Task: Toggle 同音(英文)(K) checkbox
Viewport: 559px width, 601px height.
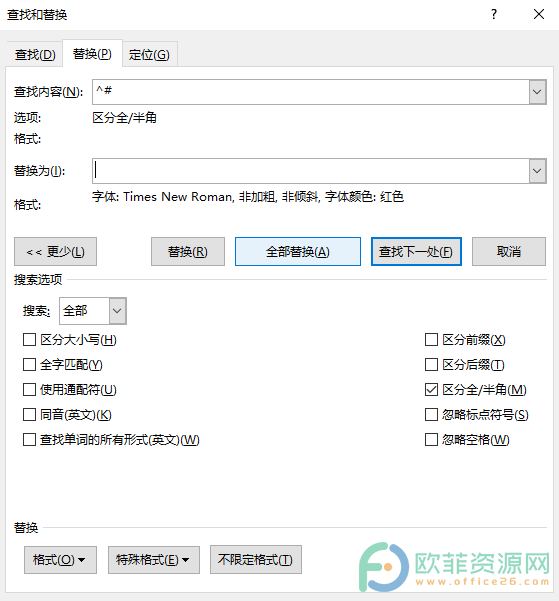Action: click(30, 415)
